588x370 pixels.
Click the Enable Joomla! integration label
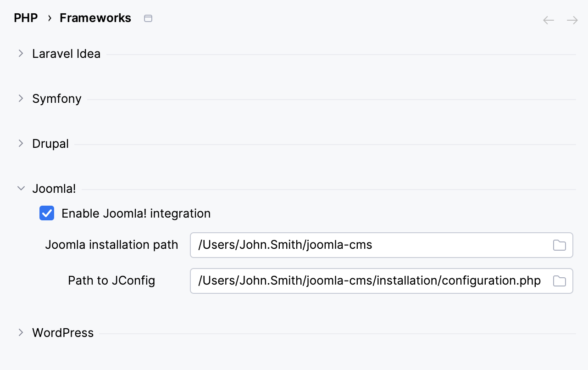[136, 213]
